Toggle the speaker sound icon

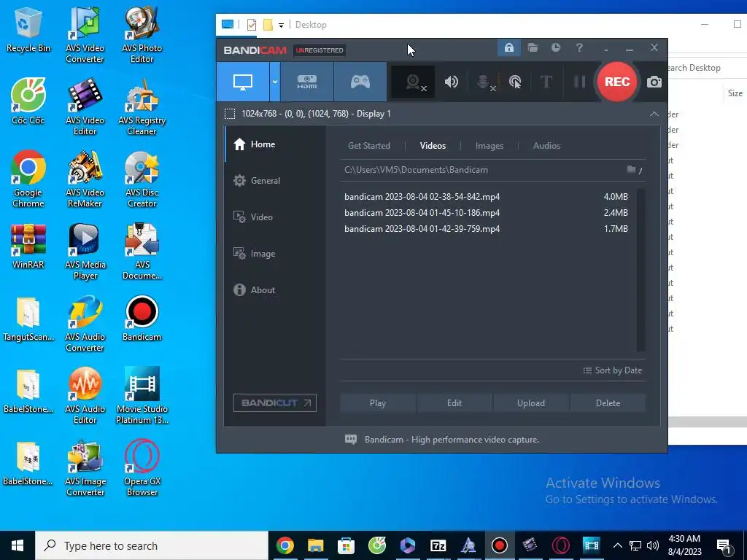click(451, 82)
